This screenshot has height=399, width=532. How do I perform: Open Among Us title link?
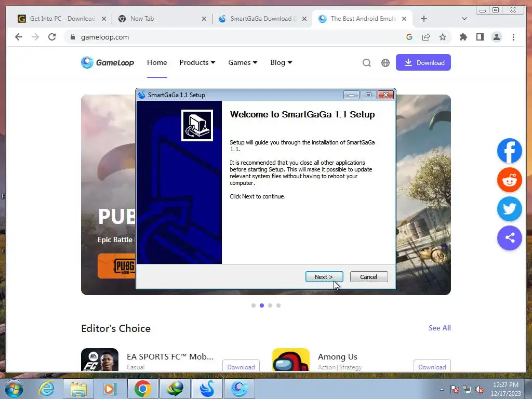(338, 356)
